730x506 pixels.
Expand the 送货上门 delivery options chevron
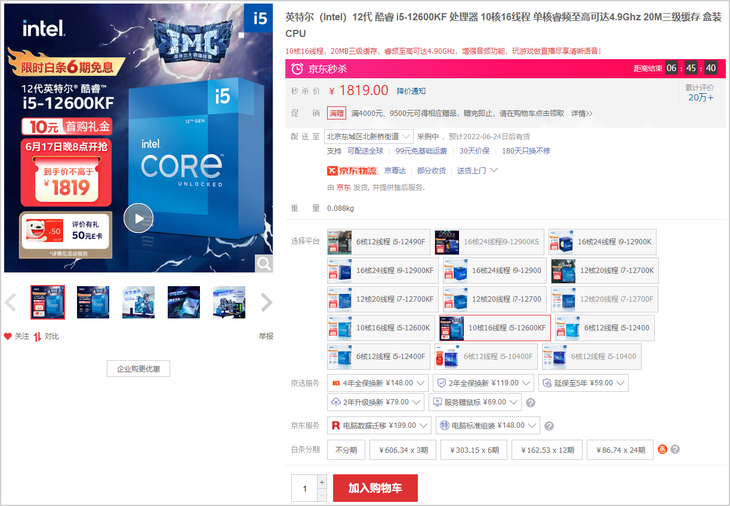point(494,170)
